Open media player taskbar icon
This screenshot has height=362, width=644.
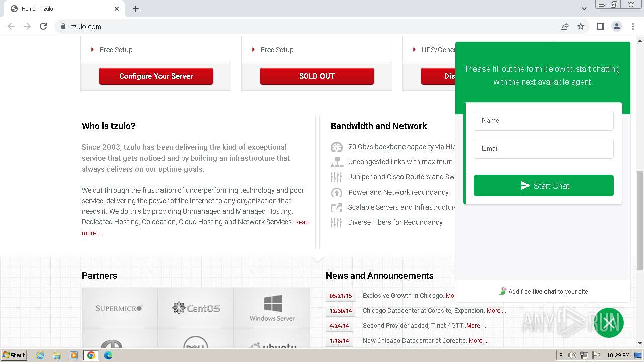tap(74, 355)
